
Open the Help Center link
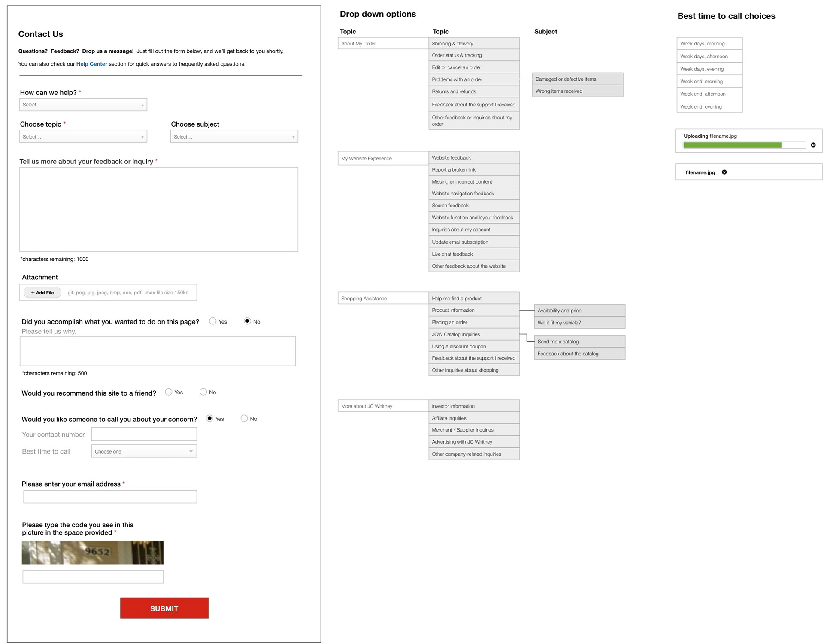click(x=91, y=64)
